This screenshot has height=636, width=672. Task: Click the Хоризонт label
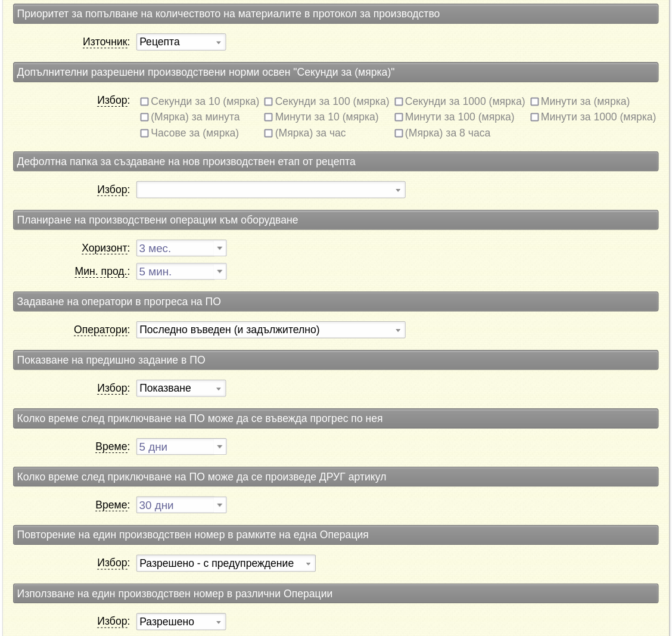[105, 249]
